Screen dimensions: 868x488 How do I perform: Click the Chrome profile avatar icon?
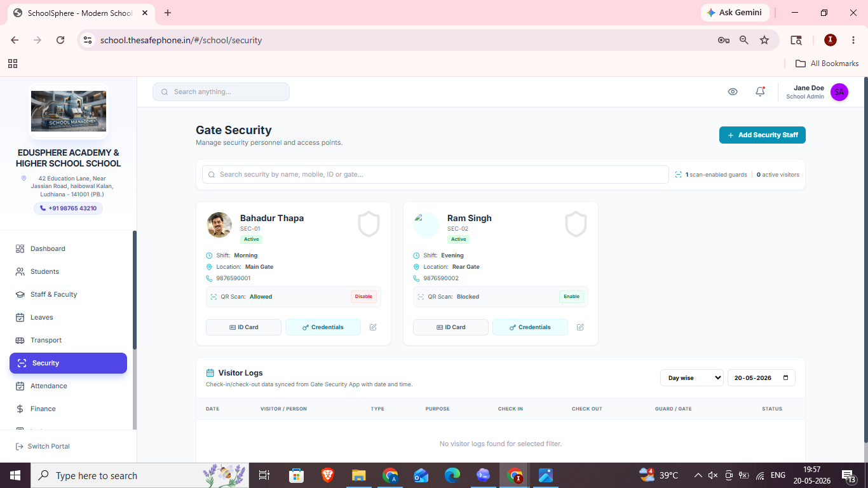coord(831,40)
